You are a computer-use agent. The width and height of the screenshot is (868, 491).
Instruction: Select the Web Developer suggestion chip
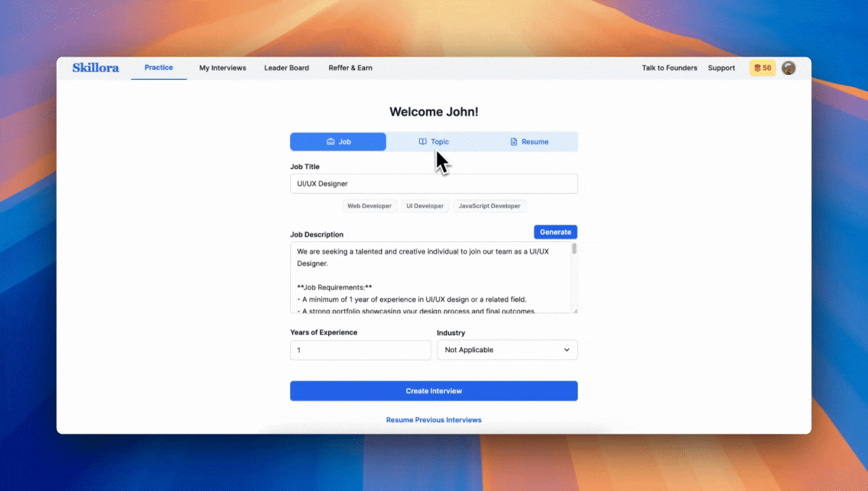tap(369, 205)
